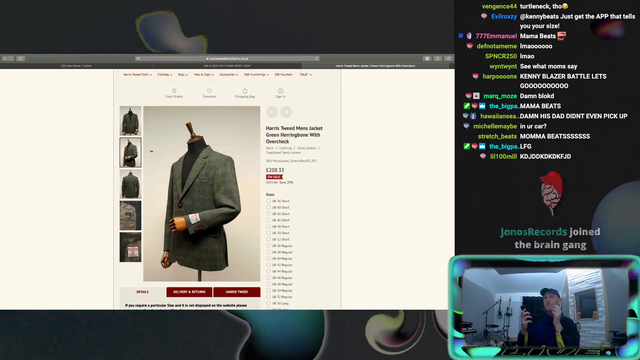Follow the Gents Jackets breadcrumb link
The width and height of the screenshot is (640, 360).
click(x=307, y=148)
